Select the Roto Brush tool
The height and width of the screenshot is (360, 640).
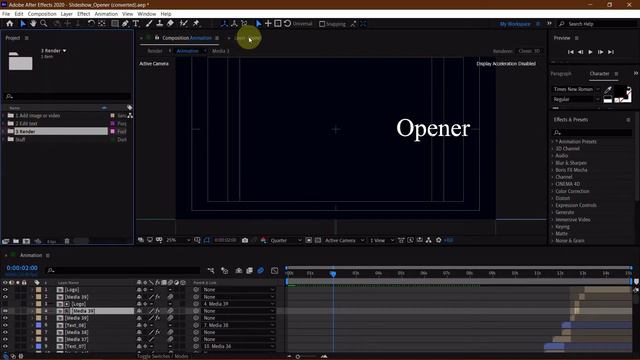[x=184, y=24]
